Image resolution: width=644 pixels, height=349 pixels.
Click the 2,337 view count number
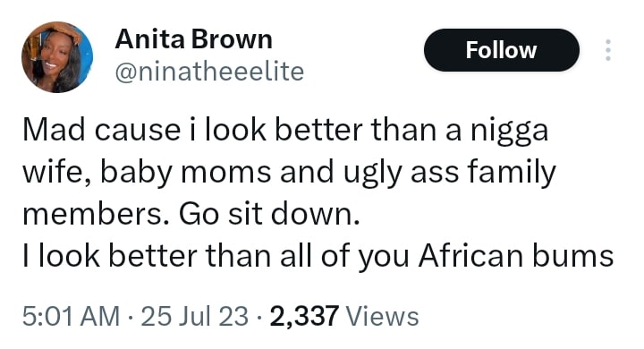[304, 317]
